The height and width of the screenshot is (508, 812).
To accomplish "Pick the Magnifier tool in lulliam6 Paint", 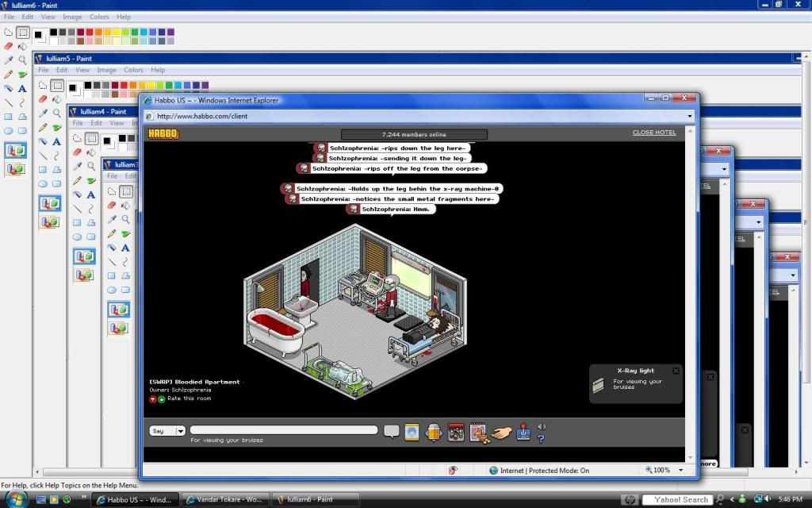I will (x=22, y=60).
